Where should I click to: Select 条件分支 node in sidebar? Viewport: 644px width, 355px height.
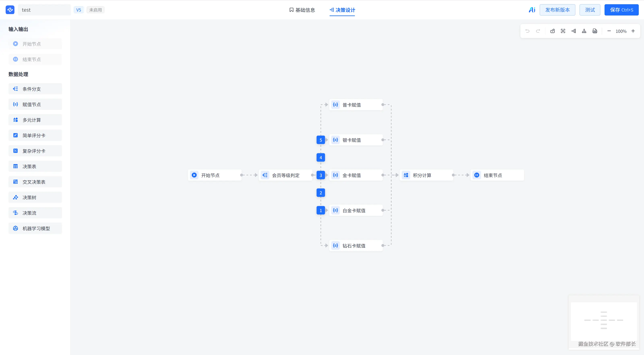(x=35, y=89)
